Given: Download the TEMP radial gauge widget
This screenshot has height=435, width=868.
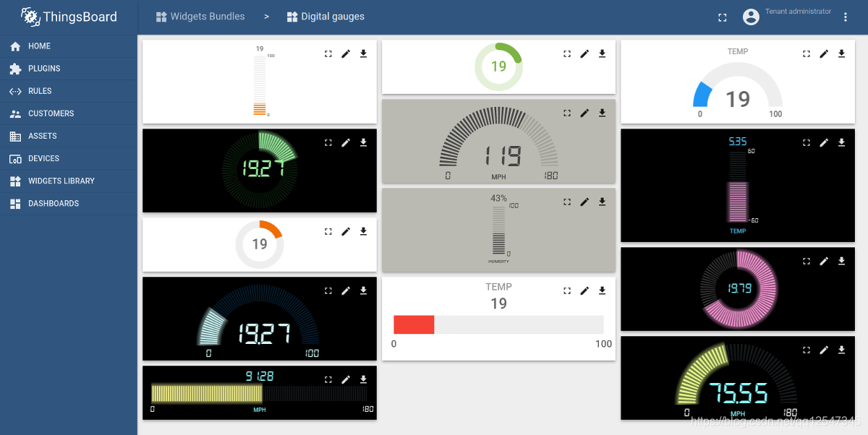Looking at the screenshot, I should tap(841, 53).
